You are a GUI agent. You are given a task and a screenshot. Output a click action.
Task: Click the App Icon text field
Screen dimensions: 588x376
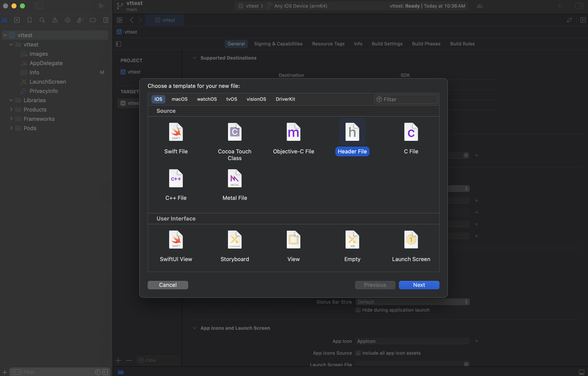pyautogui.click(x=412, y=341)
